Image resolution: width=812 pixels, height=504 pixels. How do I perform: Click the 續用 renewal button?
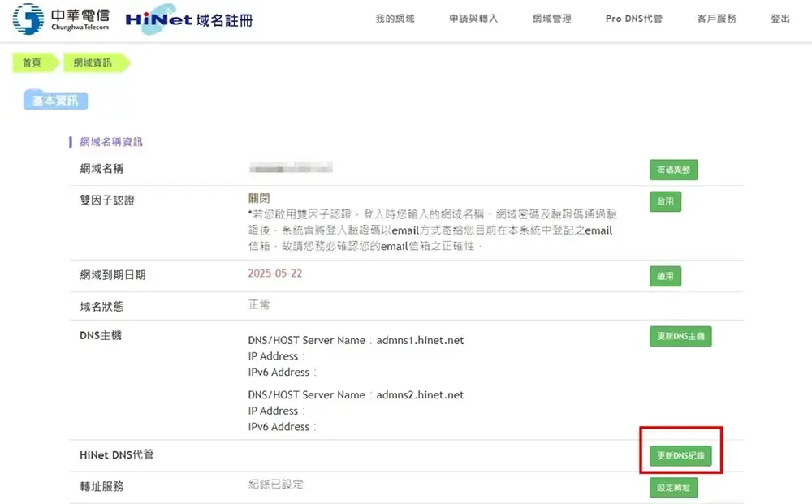click(x=666, y=276)
